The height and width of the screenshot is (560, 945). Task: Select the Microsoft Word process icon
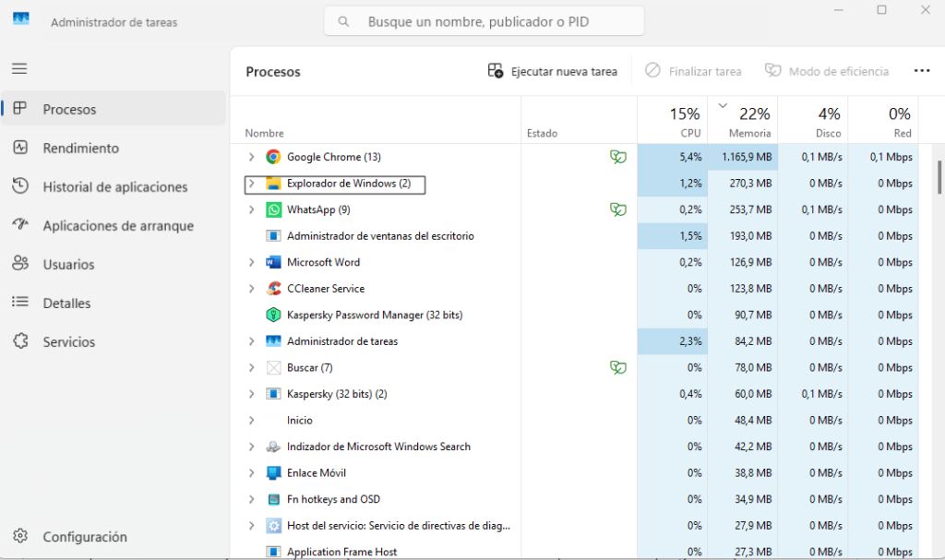coord(272,262)
